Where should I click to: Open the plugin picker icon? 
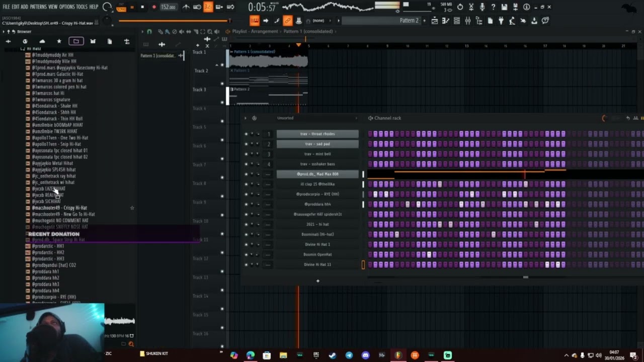[x=501, y=21]
